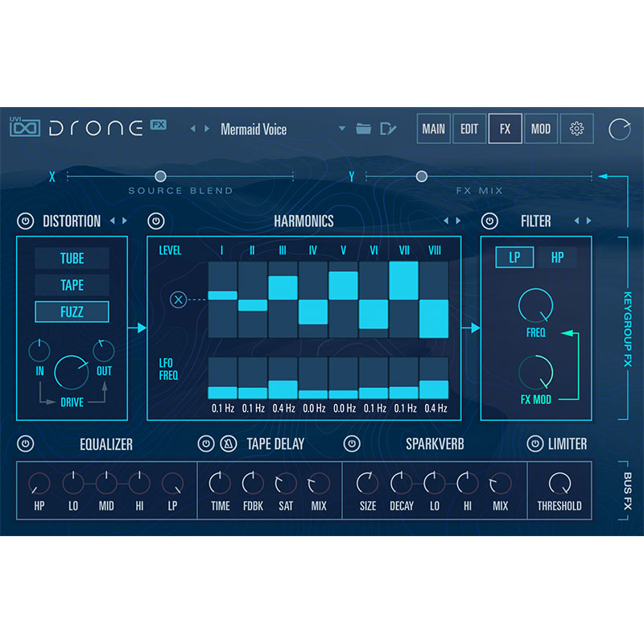This screenshot has width=644, height=644.
Task: Switch to the FX tab
Action: click(506, 129)
